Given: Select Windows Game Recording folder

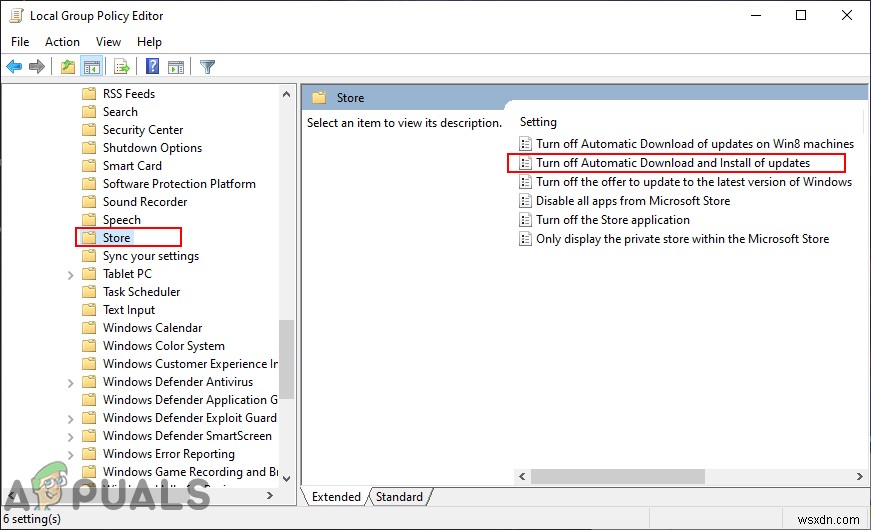Looking at the screenshot, I should [190, 472].
